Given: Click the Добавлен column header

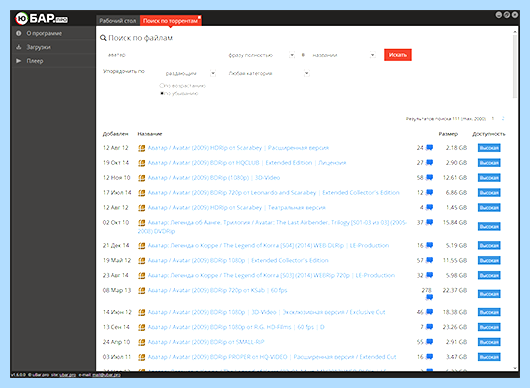Looking at the screenshot, I should pyautogui.click(x=116, y=134).
